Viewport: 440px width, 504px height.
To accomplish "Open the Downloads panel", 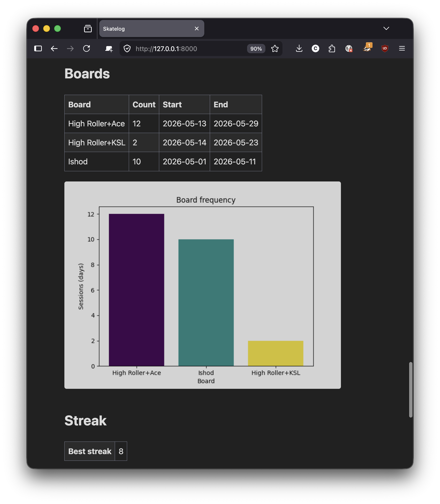I will pos(299,49).
